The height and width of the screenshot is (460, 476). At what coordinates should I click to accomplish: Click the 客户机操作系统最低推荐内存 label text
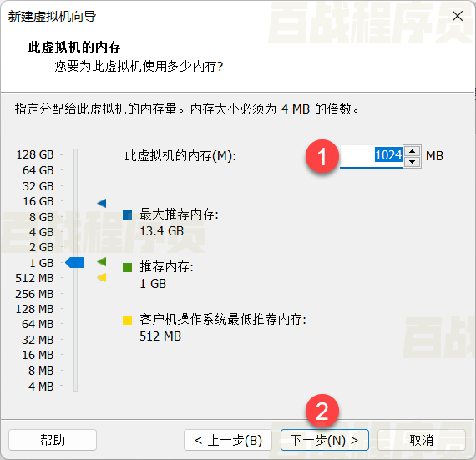[x=222, y=320]
